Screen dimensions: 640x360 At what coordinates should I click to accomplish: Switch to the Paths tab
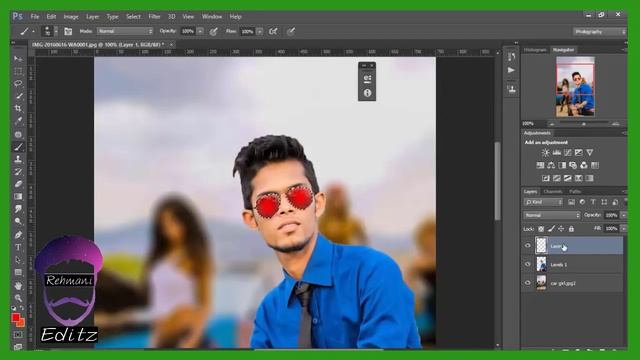[x=575, y=191]
